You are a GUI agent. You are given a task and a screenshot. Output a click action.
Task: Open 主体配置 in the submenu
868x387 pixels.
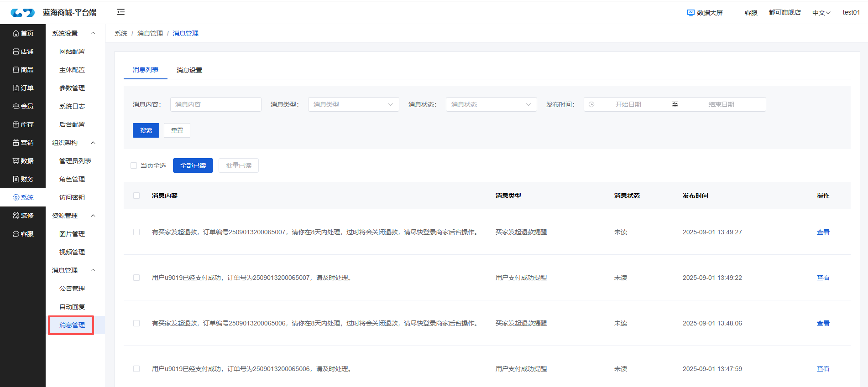pyautogui.click(x=72, y=70)
